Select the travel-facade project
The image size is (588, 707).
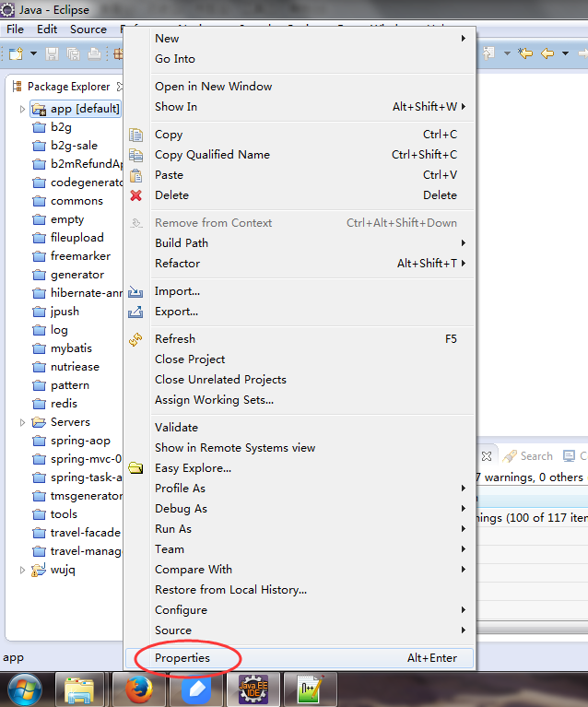[x=76, y=533]
